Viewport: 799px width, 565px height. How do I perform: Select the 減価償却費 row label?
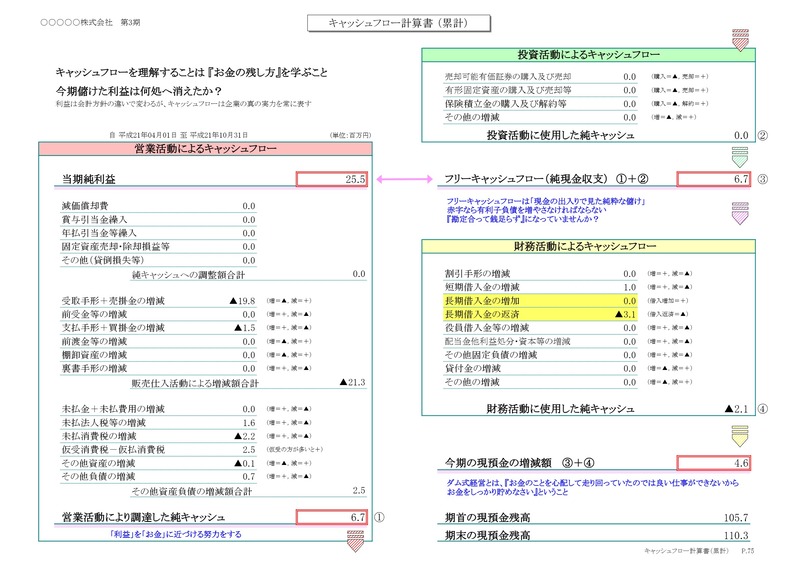click(85, 206)
